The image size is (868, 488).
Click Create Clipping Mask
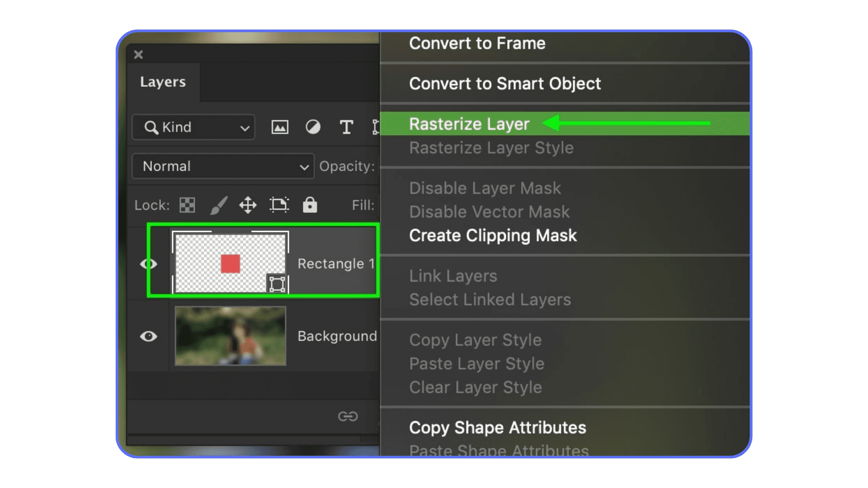point(492,235)
